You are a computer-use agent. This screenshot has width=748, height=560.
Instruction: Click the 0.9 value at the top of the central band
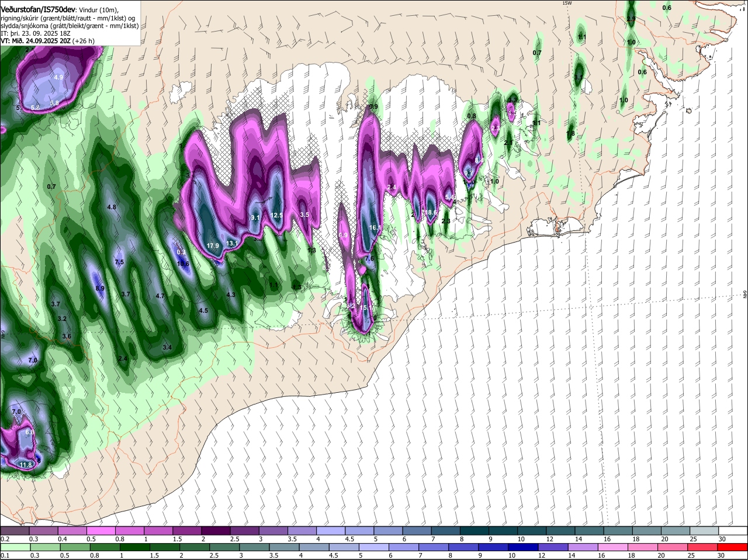coord(374,106)
